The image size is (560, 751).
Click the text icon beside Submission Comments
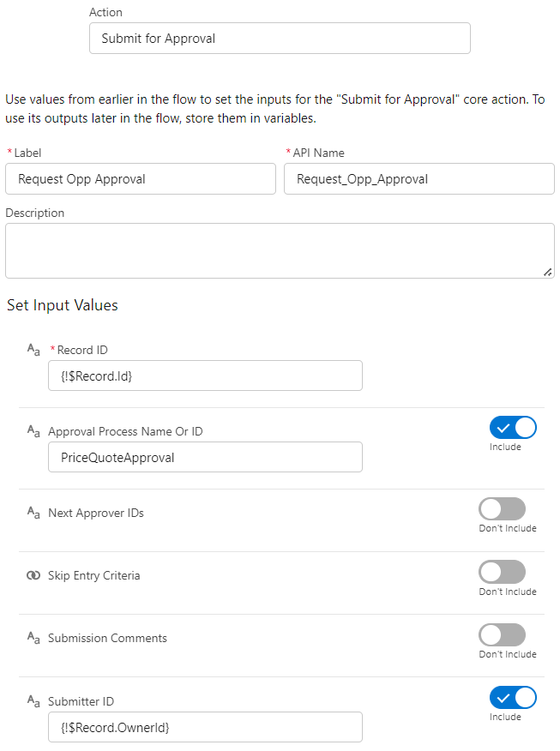click(33, 638)
